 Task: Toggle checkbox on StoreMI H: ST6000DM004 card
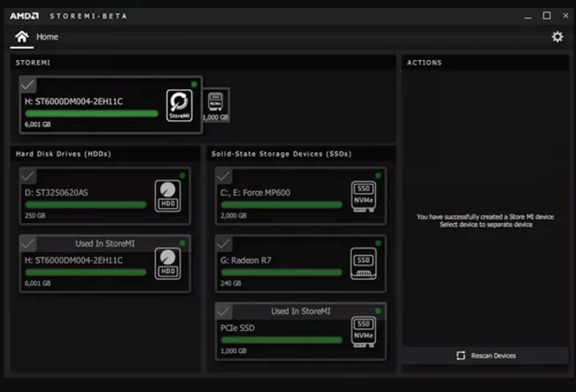(x=28, y=85)
